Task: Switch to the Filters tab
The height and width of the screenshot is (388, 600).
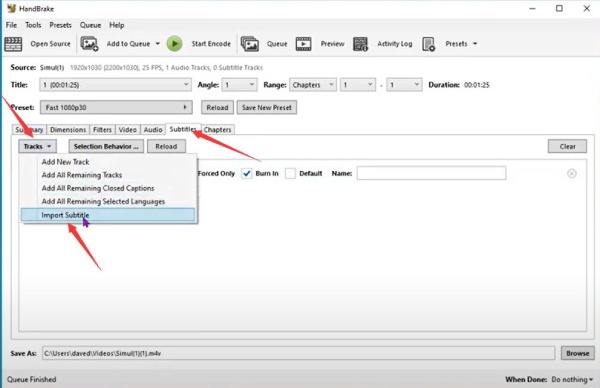Action: pyautogui.click(x=102, y=130)
